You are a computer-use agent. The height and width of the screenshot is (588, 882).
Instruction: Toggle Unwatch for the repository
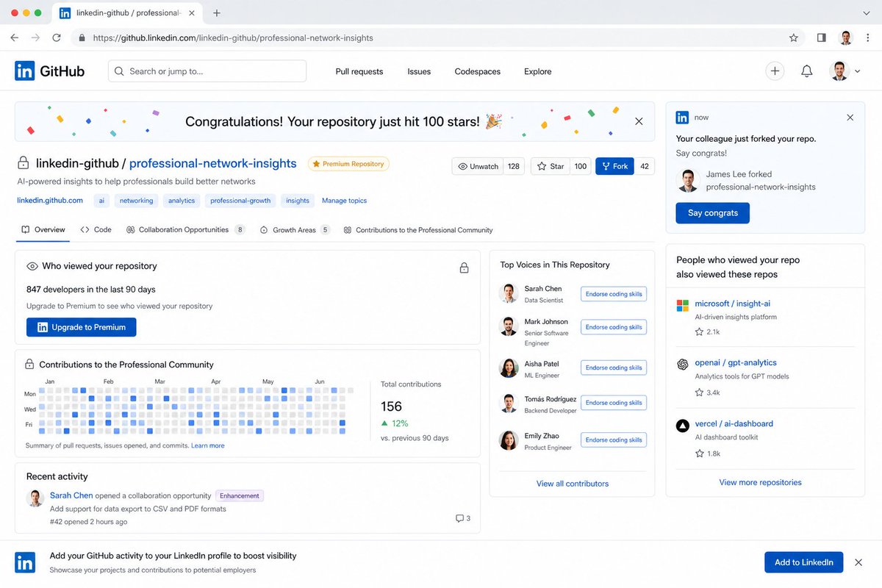[478, 166]
